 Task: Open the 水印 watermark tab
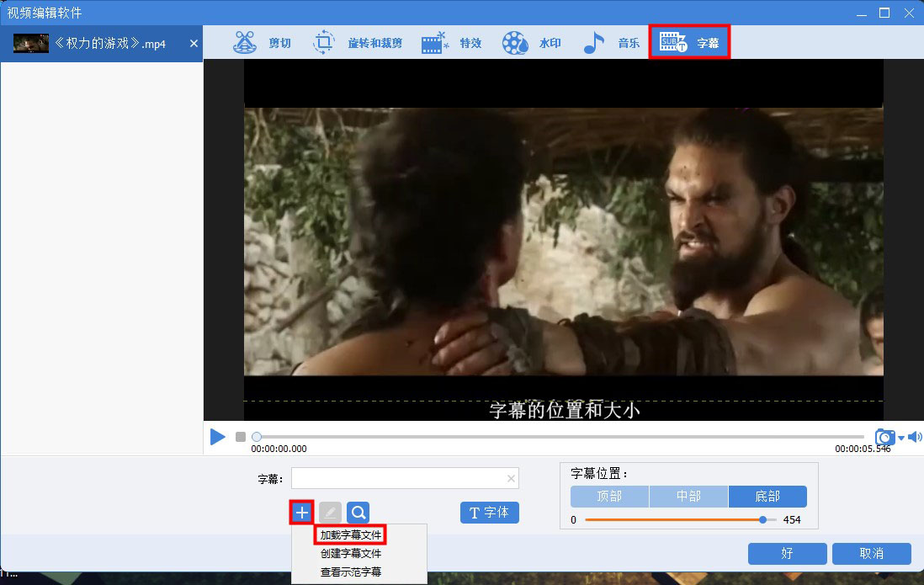pyautogui.click(x=532, y=42)
